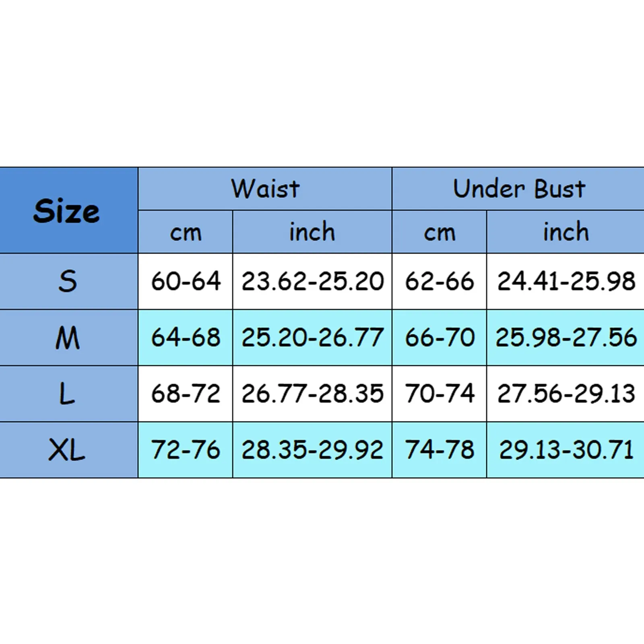The width and height of the screenshot is (644, 644).
Task: Select the L size row label
Action: [x=69, y=394]
